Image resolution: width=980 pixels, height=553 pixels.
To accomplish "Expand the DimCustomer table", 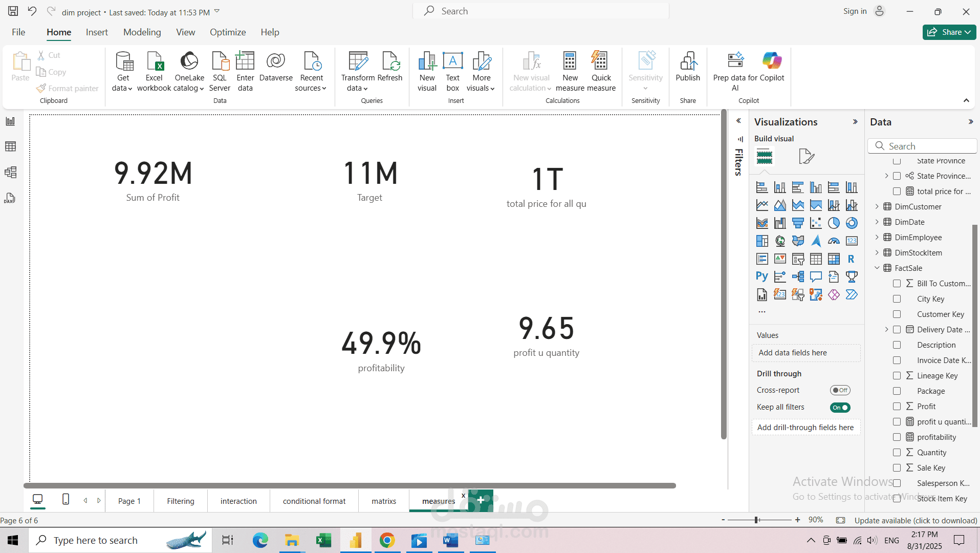I will (877, 207).
